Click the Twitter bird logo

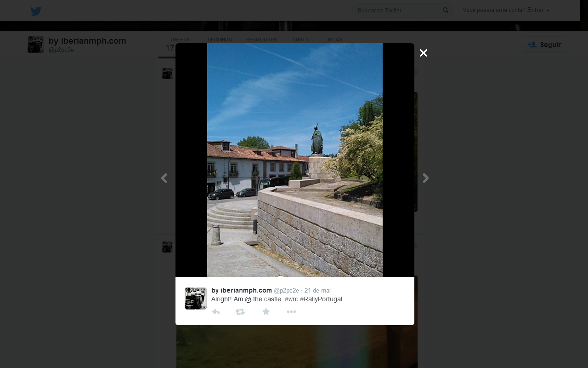(x=36, y=11)
